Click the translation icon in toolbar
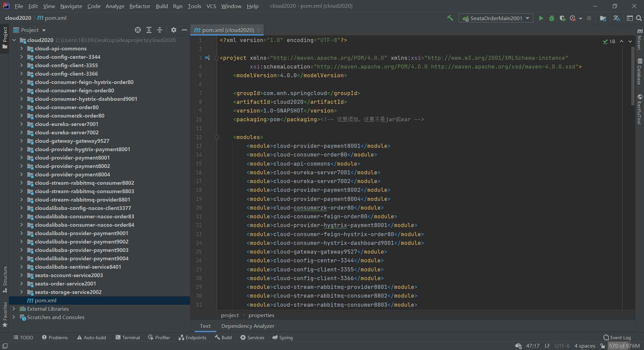Viewport: 644px width, 350px height. coord(616,18)
